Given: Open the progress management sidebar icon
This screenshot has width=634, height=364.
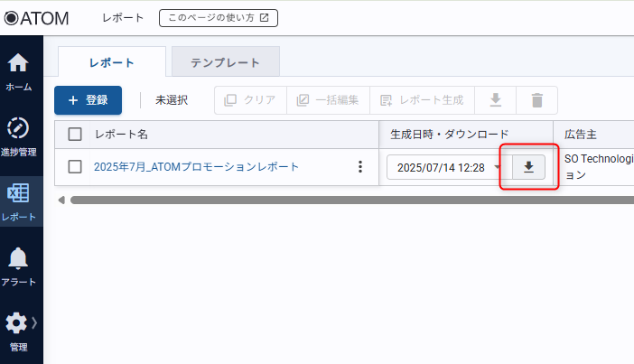Looking at the screenshot, I should click(x=20, y=135).
